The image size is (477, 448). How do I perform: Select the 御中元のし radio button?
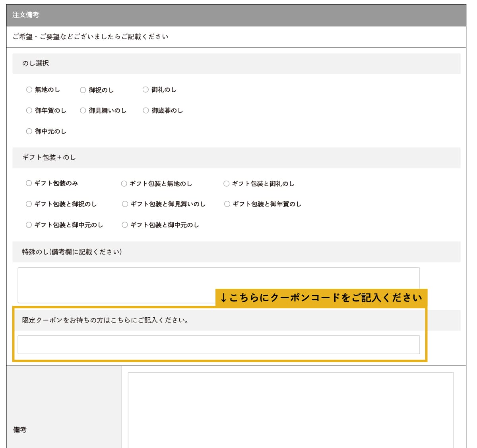(29, 131)
